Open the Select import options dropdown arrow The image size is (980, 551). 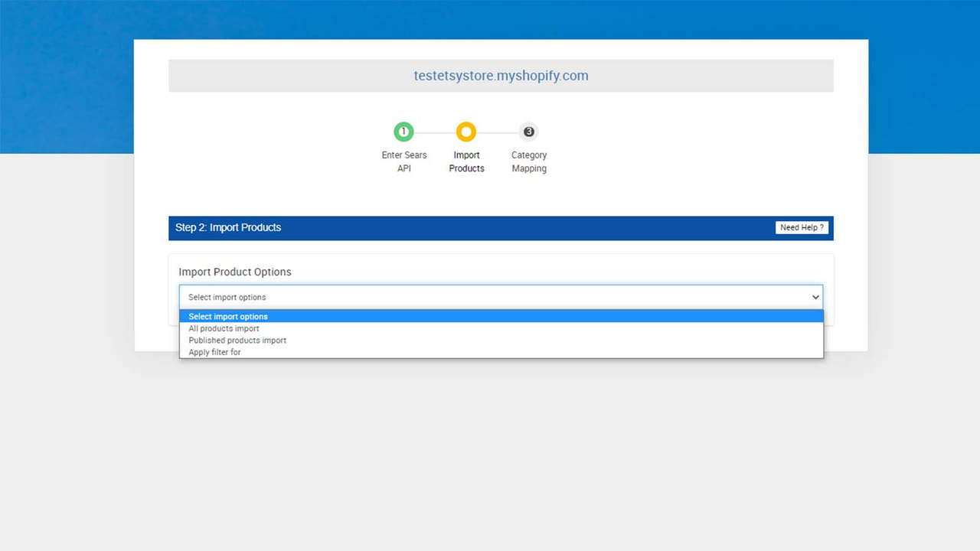[815, 297]
